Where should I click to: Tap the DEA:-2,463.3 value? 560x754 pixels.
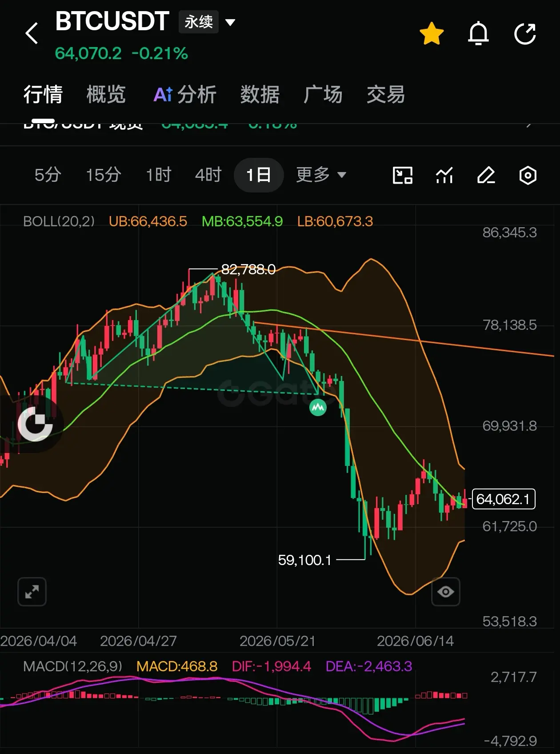pos(369,666)
